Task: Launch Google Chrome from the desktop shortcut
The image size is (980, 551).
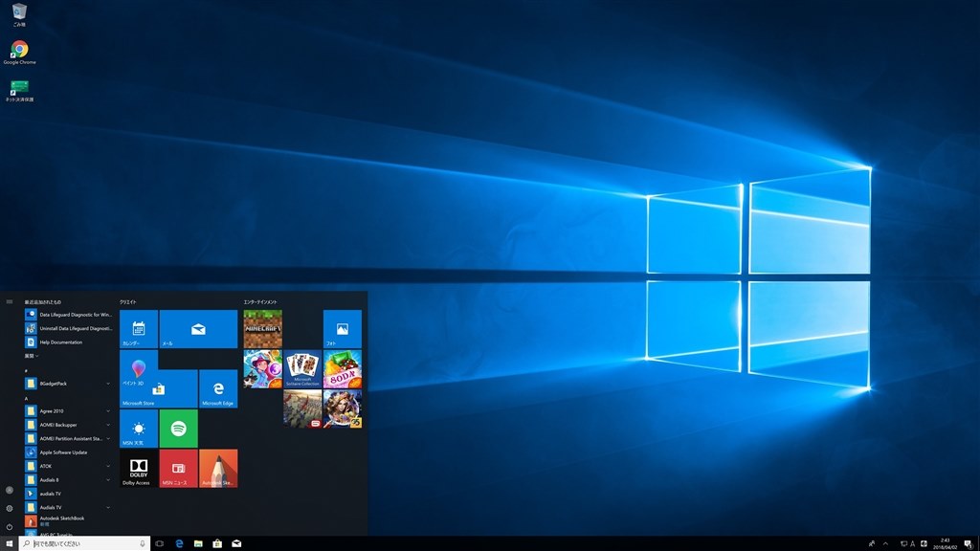Action: (19, 52)
